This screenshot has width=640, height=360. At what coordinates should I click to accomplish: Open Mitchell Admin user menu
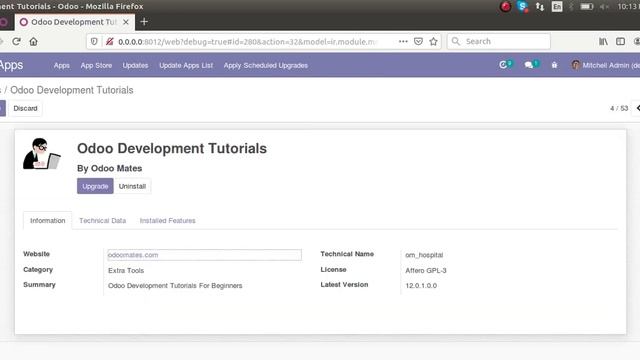(x=605, y=65)
